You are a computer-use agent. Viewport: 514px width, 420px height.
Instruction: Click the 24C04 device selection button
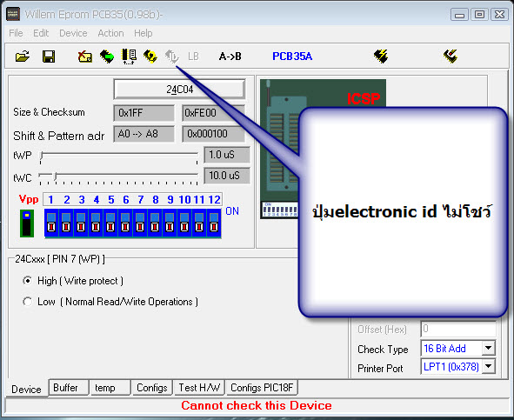pos(179,90)
